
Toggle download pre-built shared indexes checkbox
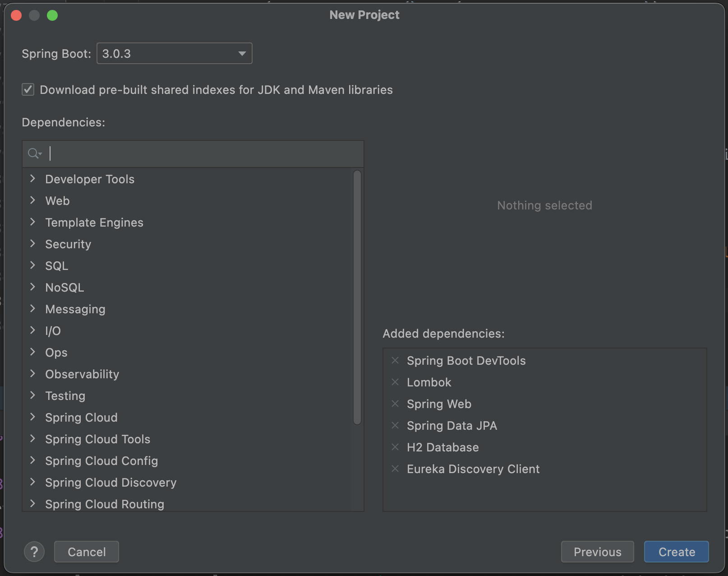click(28, 89)
